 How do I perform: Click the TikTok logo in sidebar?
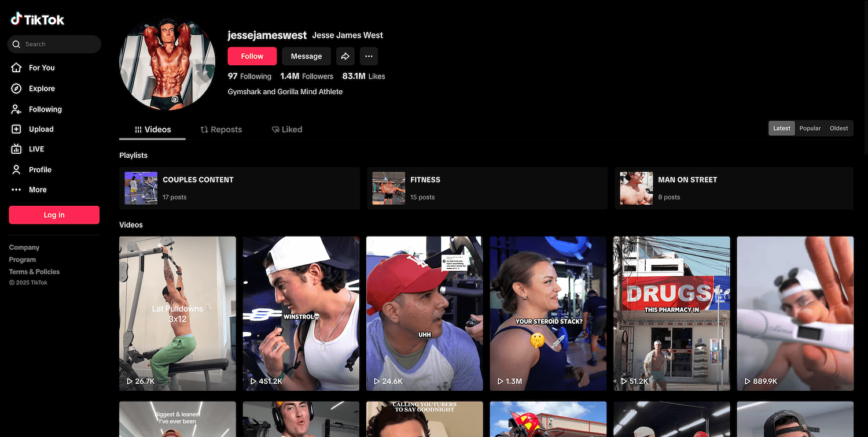[38, 20]
